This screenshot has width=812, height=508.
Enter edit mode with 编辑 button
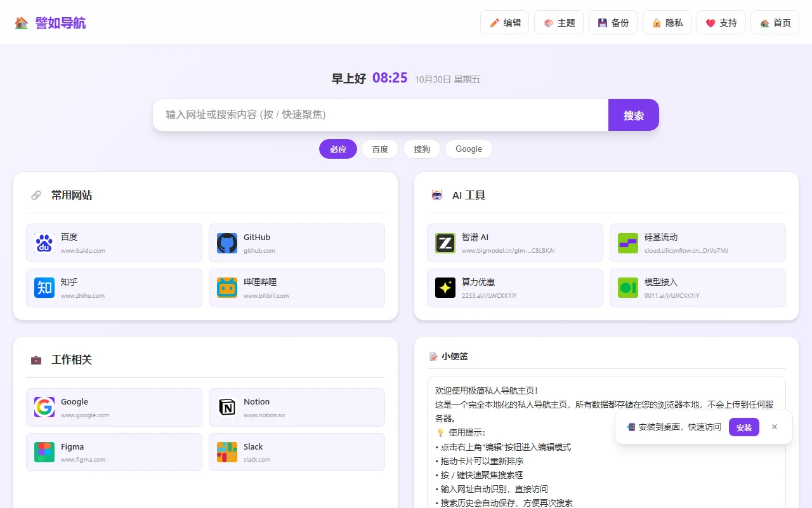505,23
